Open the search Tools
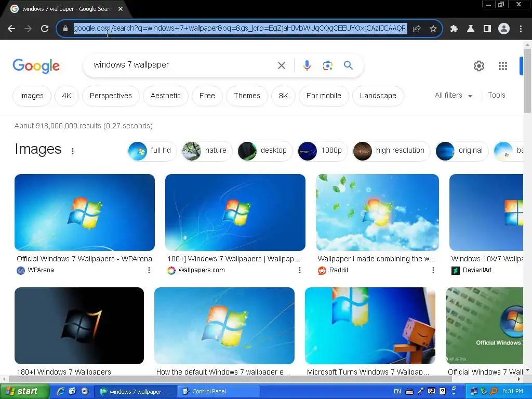 click(x=496, y=96)
